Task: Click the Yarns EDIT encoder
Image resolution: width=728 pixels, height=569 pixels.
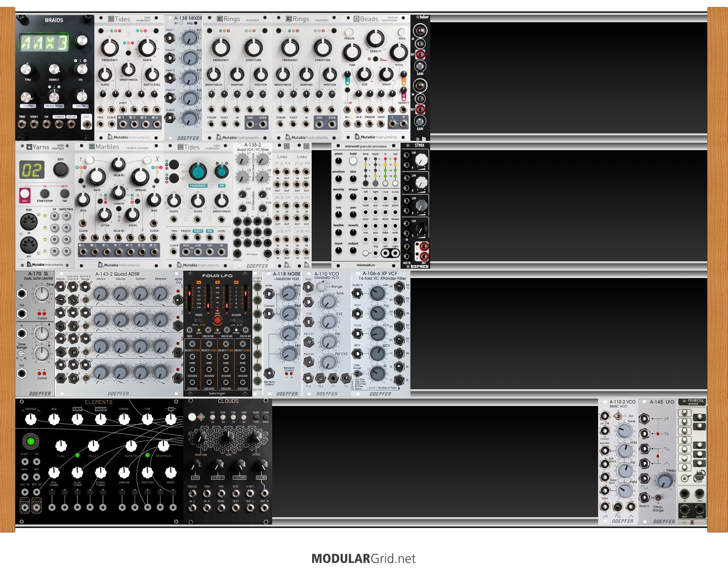Action: [61, 170]
